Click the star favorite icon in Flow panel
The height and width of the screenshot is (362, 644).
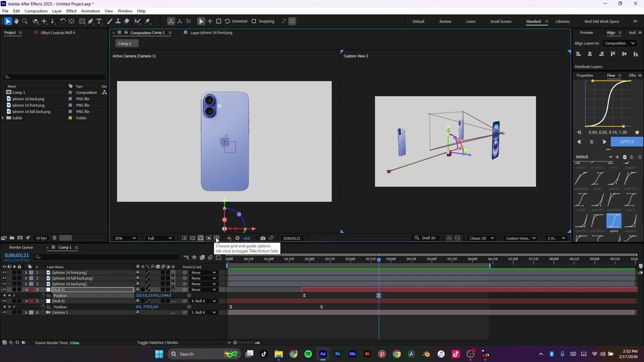pyautogui.click(x=637, y=132)
